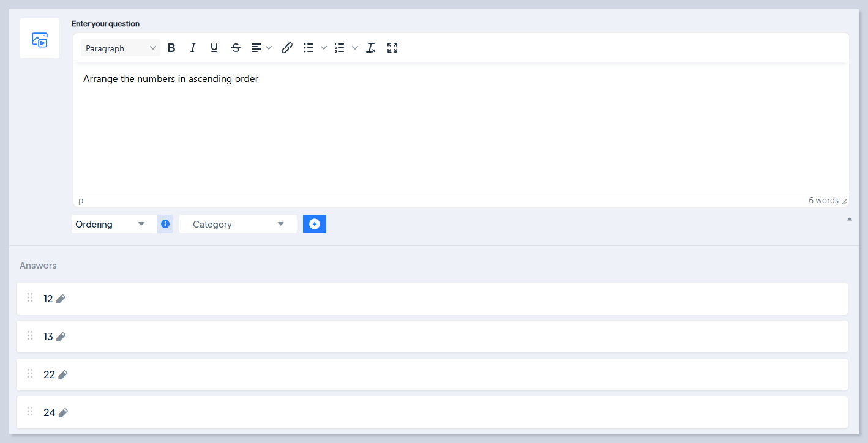
Task: Apply strikethrough formatting
Action: coord(236,48)
